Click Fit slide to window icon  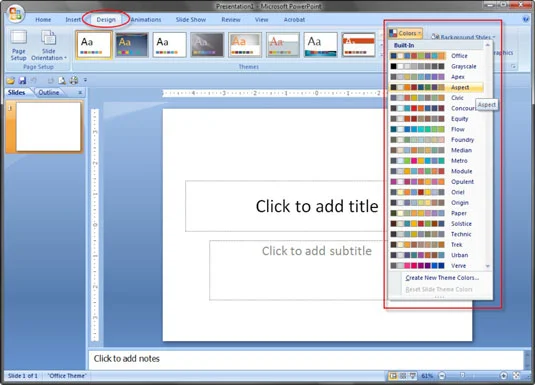[x=517, y=376]
